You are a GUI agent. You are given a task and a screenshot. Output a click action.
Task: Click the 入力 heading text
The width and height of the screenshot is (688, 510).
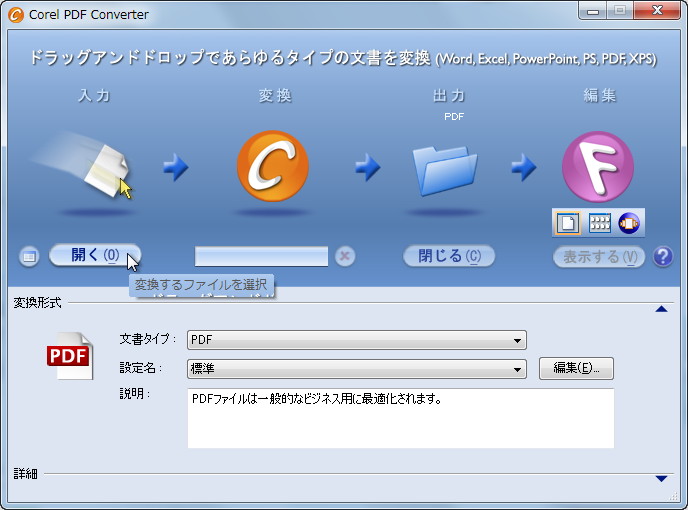coord(94,96)
